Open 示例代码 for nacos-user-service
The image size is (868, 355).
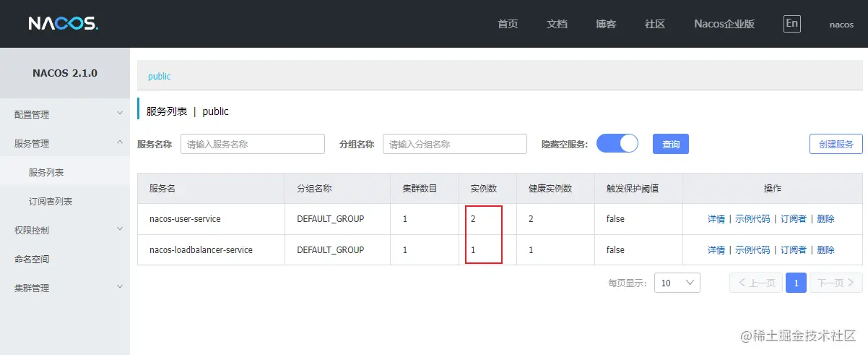click(x=752, y=218)
